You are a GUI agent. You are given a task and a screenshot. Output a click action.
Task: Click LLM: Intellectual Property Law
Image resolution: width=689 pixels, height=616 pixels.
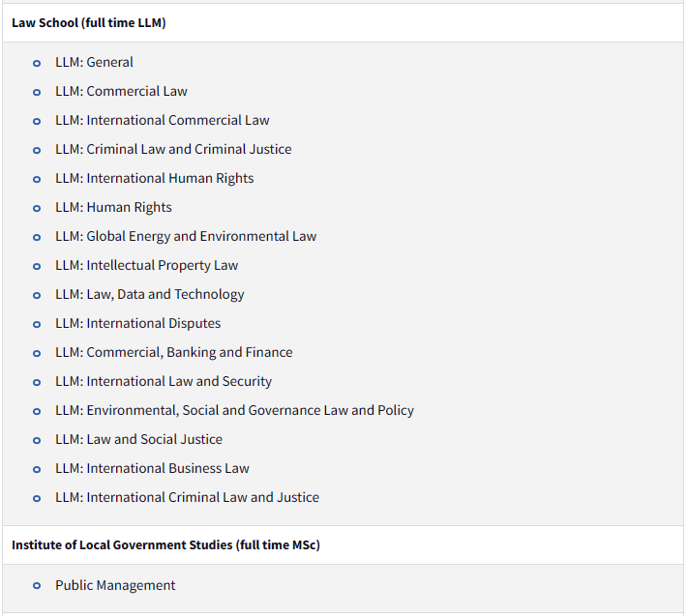click(146, 265)
